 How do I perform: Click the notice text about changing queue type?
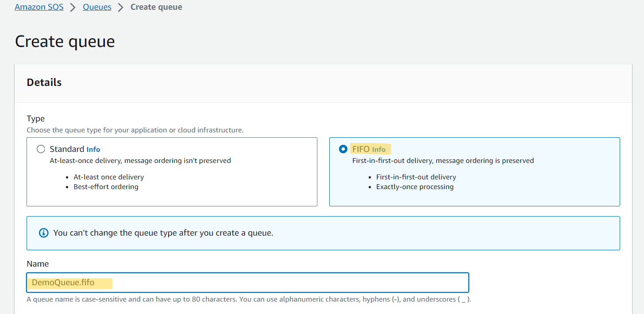coord(163,233)
